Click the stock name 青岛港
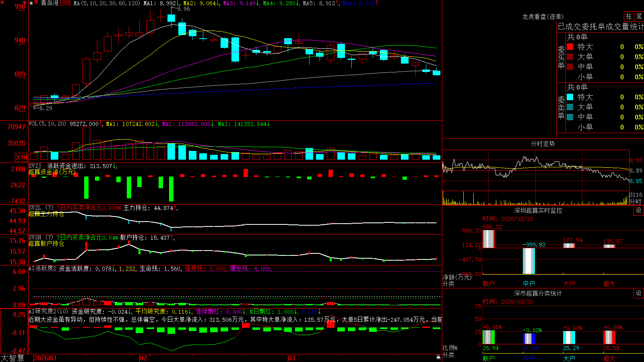Screen dimensions: 644x362 pos(50,3)
